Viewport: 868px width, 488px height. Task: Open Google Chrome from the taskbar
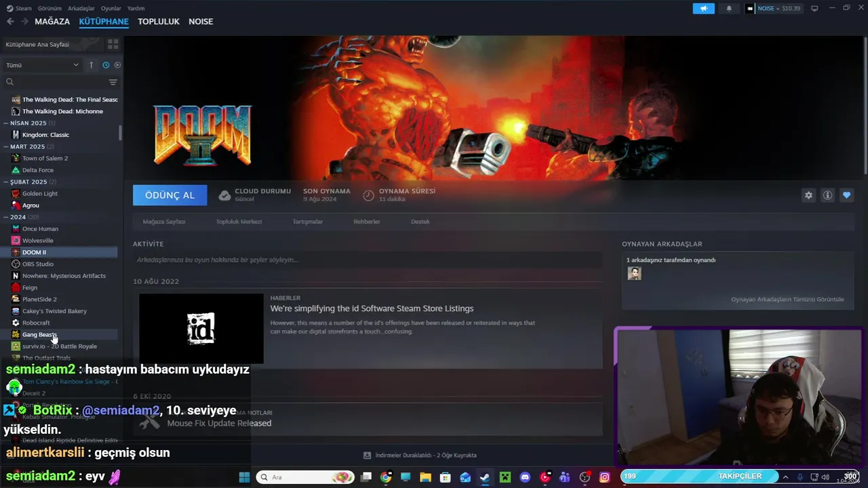386,477
